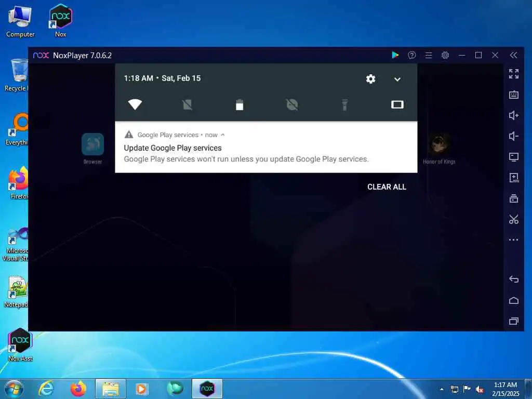Image resolution: width=532 pixels, height=399 pixels.
Task: Select the Notepad++ desktop shortcut
Action: [x=17, y=291]
